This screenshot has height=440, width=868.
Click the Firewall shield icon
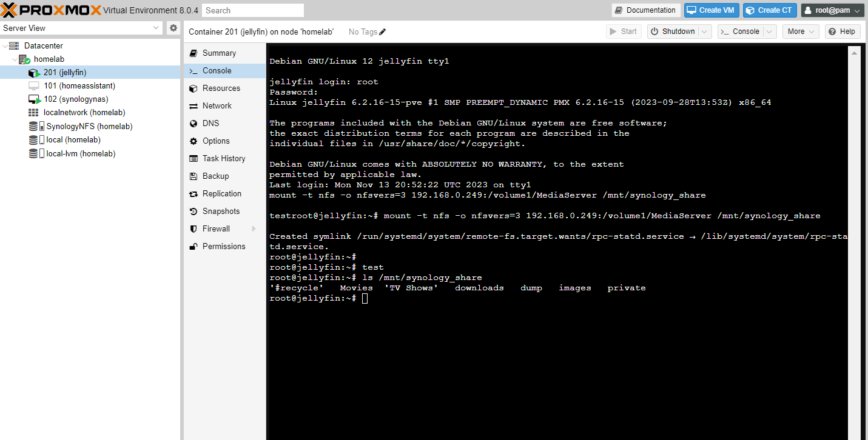[x=193, y=228]
